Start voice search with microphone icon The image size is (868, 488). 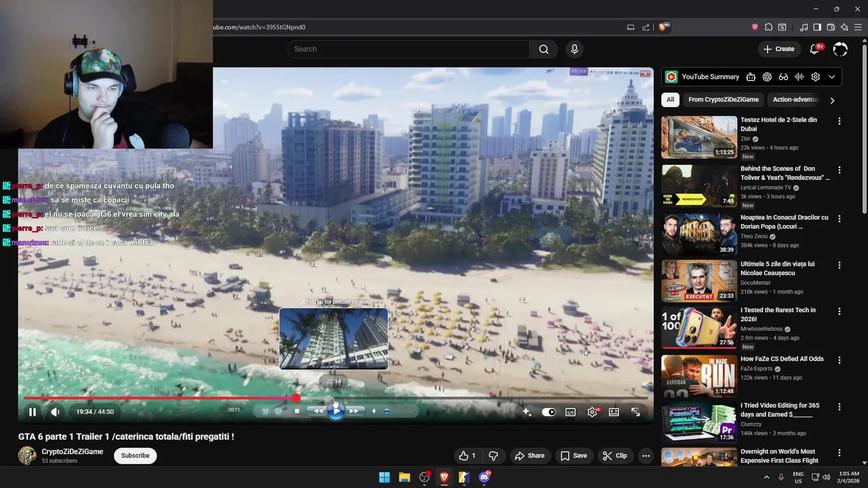[x=574, y=49]
